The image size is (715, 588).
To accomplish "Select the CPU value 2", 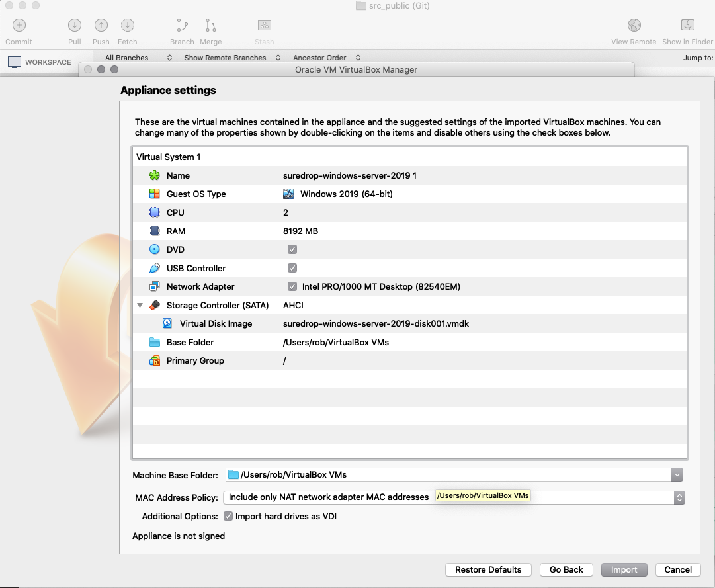I will (x=286, y=212).
